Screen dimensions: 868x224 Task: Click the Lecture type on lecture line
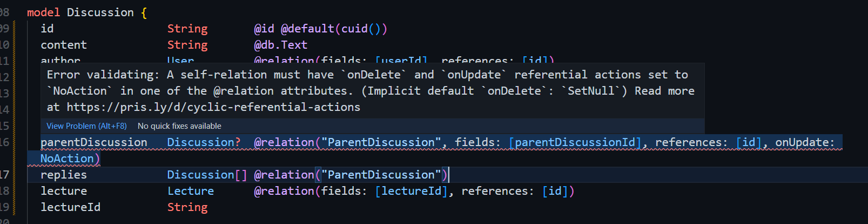point(191,191)
